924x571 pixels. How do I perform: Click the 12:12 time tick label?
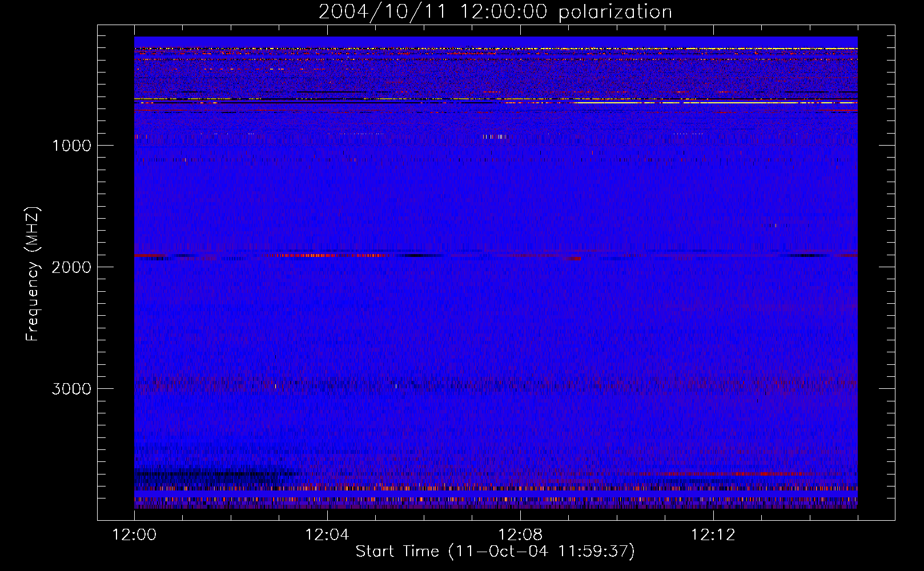(x=713, y=535)
